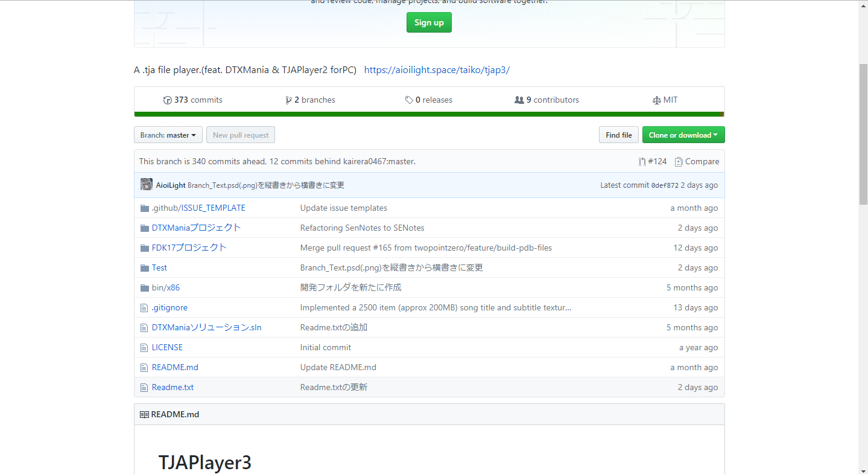The image size is (868, 474).
Task: Click the green language bar
Action: click(x=428, y=114)
